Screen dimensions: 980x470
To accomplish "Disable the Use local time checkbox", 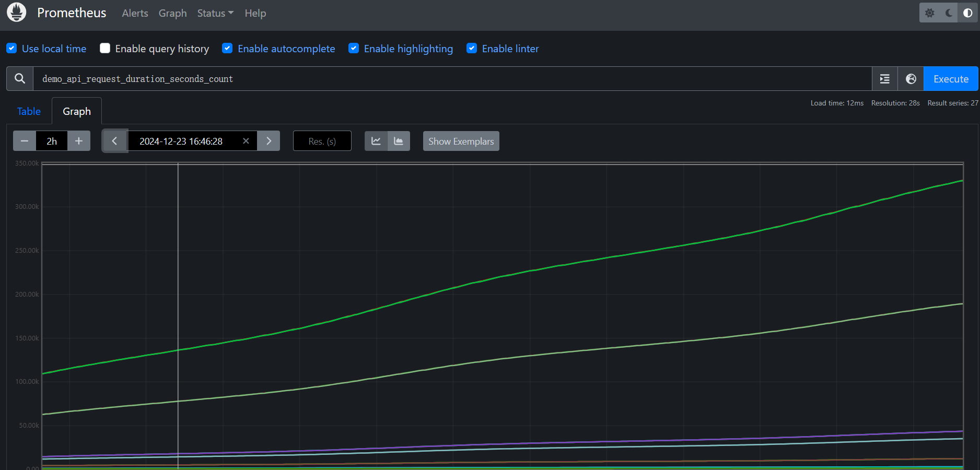I will tap(11, 49).
